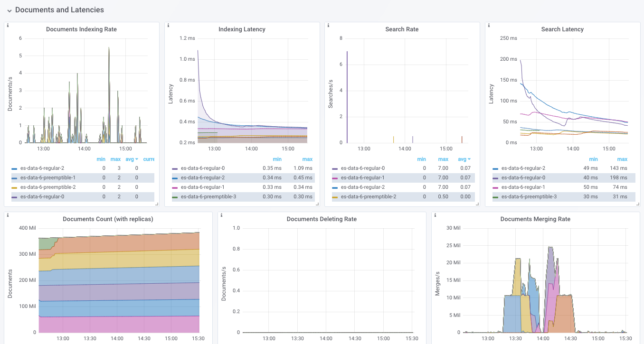The image size is (644, 344).
Task: Click resize handle of Indexing Latency panel
Action: coord(317,204)
